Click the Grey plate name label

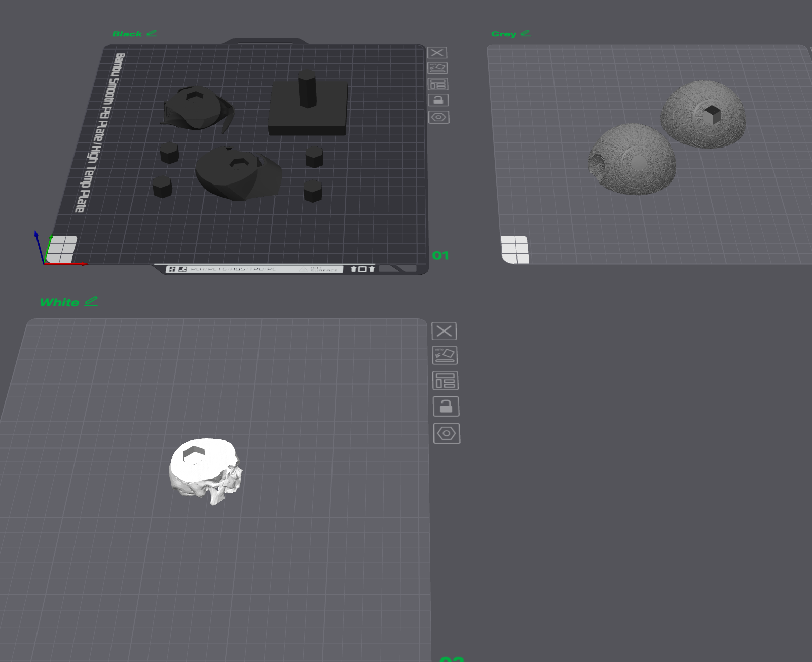pos(503,34)
